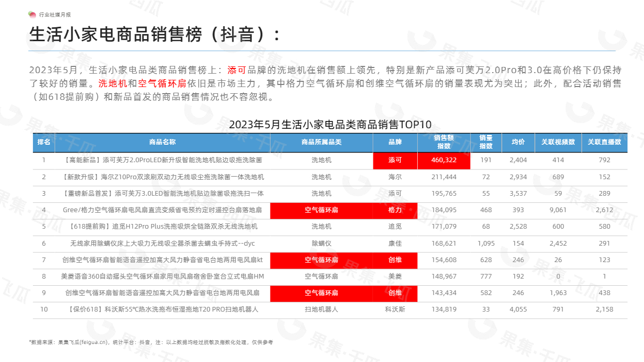The width and height of the screenshot is (644, 362).
Task: Select product name 美菱语音360自动摇头空气循环扇
Action: [162, 276]
